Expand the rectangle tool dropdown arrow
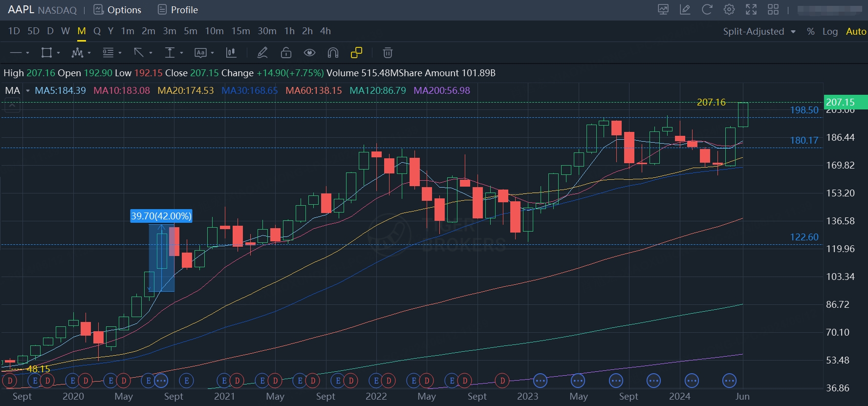 click(x=58, y=53)
